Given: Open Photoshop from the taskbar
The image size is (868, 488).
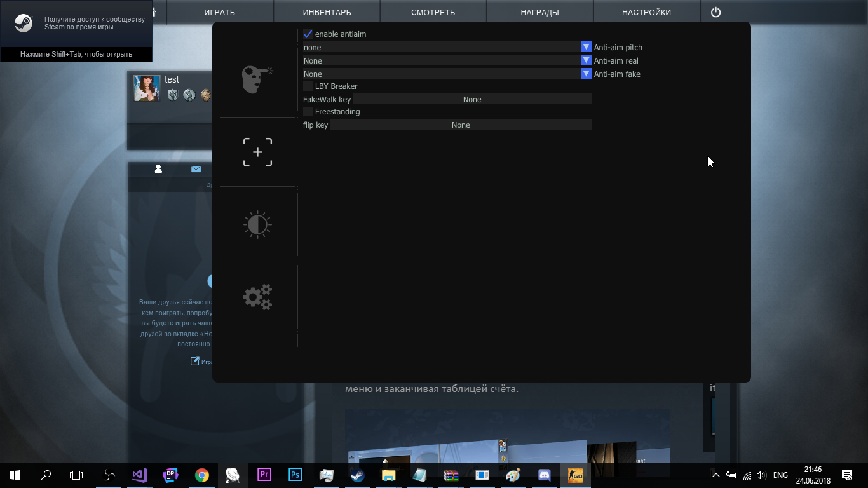Looking at the screenshot, I should coord(295,474).
